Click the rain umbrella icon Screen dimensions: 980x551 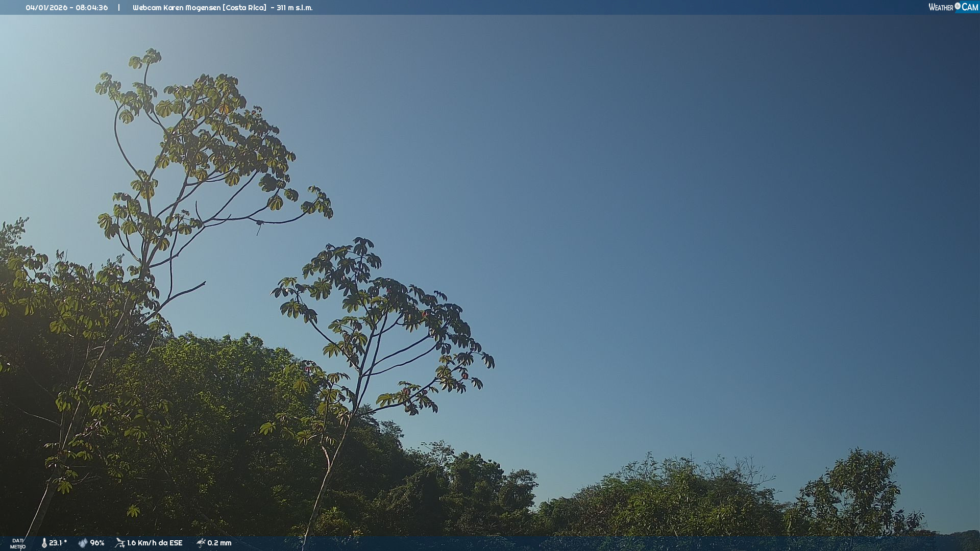(x=201, y=543)
